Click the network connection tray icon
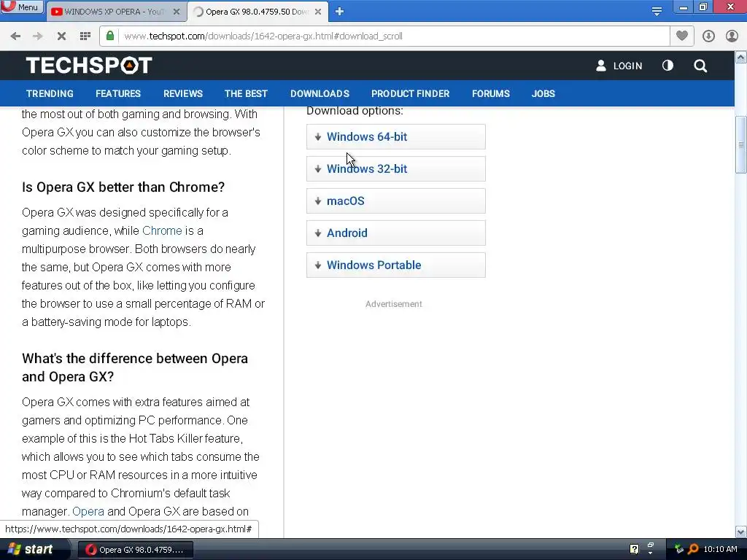This screenshot has height=560, width=747. click(678, 549)
